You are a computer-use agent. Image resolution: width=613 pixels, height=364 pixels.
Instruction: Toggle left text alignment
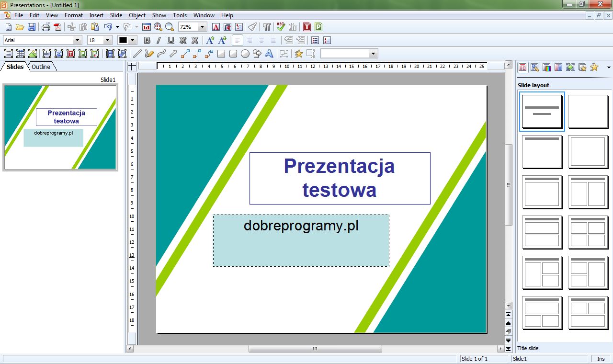238,40
